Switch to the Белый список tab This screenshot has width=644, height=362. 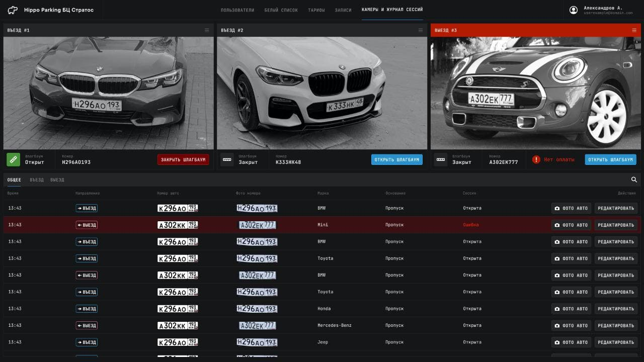click(x=281, y=10)
